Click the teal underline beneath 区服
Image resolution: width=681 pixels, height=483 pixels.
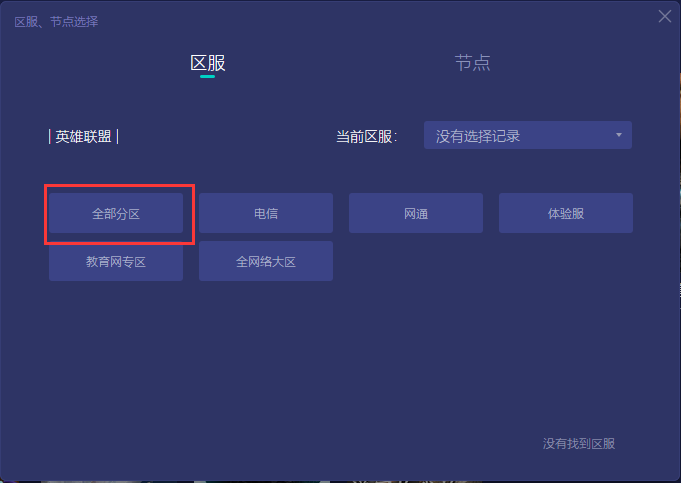click(208, 77)
